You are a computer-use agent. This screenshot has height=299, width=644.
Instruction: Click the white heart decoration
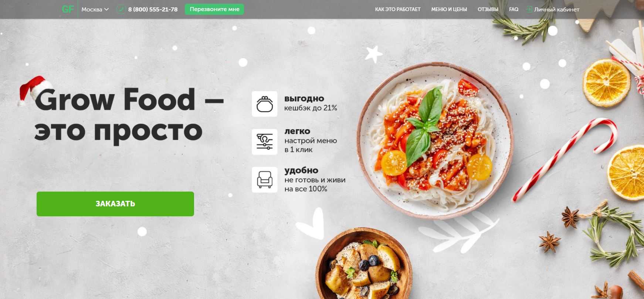[311, 223]
